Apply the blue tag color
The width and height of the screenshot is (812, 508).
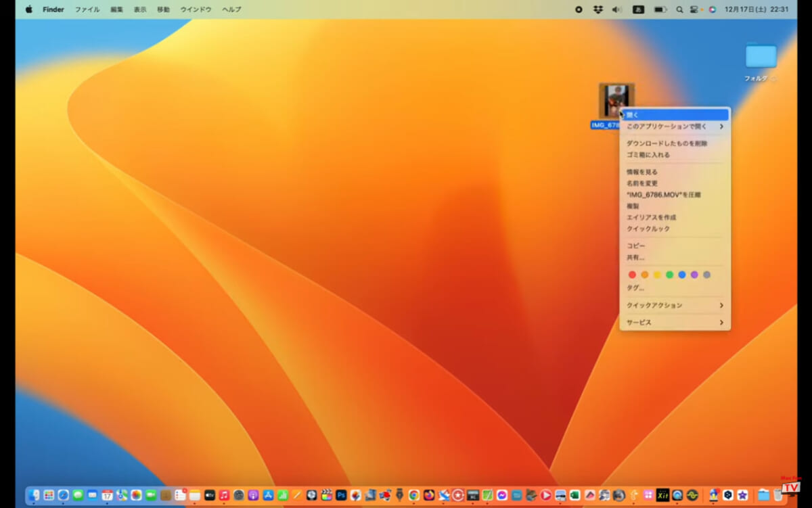point(682,275)
